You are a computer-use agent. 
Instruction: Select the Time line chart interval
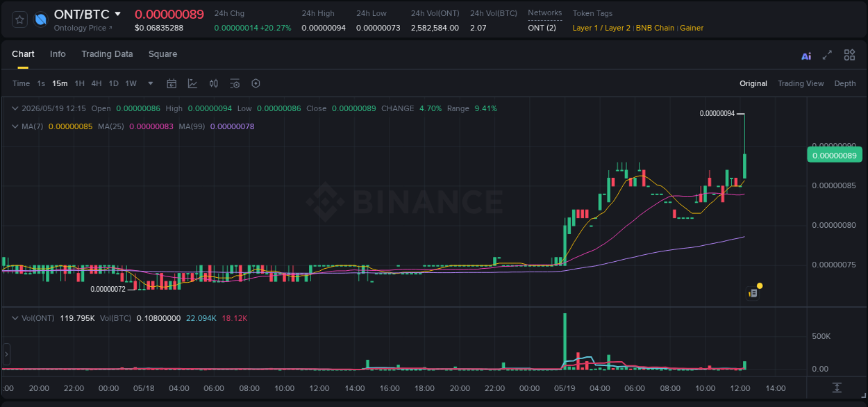coord(22,83)
